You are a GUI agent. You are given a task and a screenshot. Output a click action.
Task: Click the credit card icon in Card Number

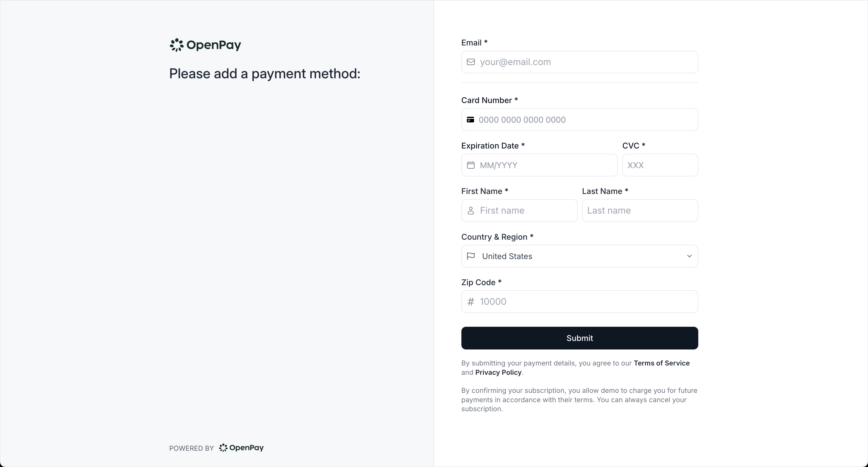coord(470,120)
